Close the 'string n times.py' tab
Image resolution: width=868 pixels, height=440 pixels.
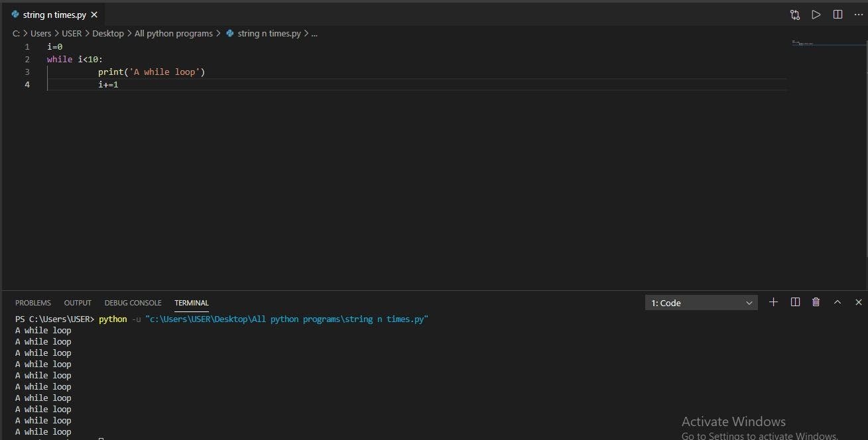point(94,15)
